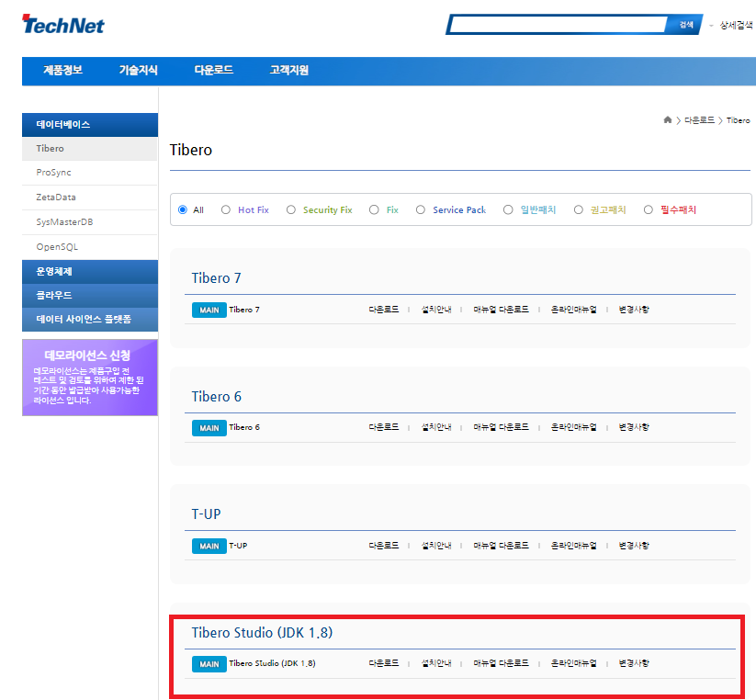Select ZetaData in the sidebar
This screenshot has width=756, height=700.
90,198
